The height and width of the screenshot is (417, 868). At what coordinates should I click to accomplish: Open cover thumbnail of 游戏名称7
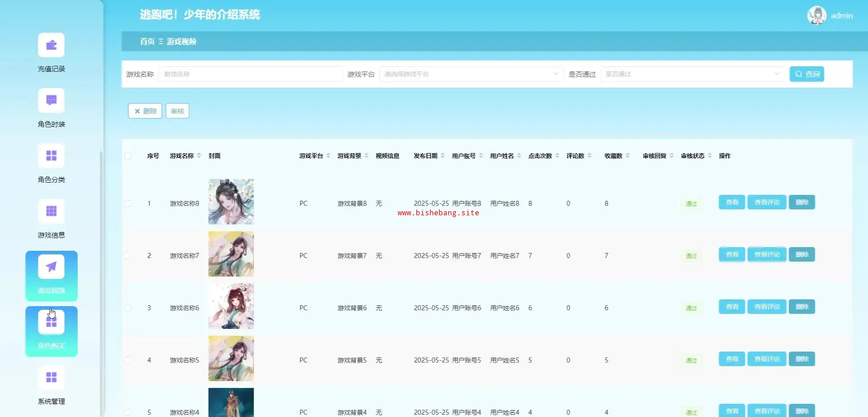click(x=231, y=254)
